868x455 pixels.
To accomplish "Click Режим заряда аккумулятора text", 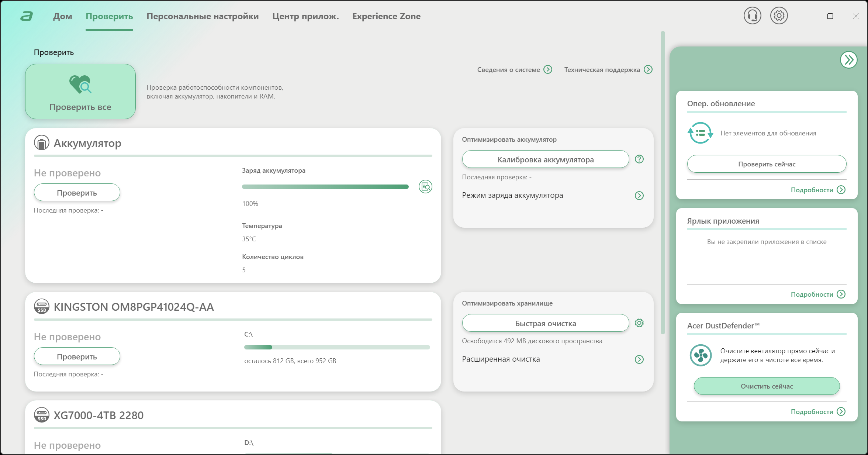I will coord(512,195).
